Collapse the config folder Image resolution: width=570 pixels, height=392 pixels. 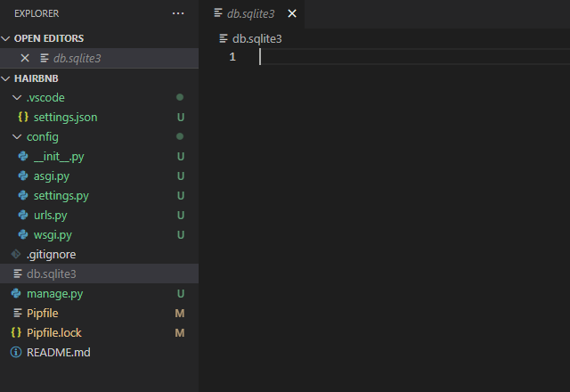tap(16, 136)
